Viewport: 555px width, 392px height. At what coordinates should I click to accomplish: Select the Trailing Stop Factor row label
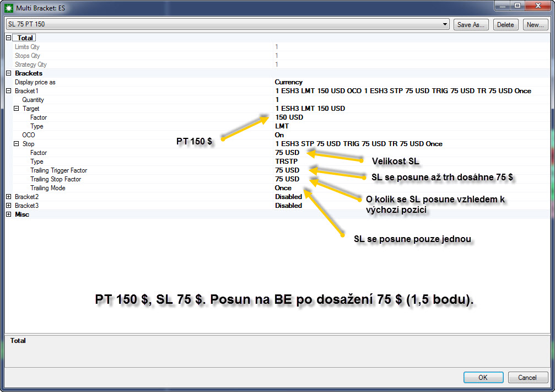[x=56, y=179]
